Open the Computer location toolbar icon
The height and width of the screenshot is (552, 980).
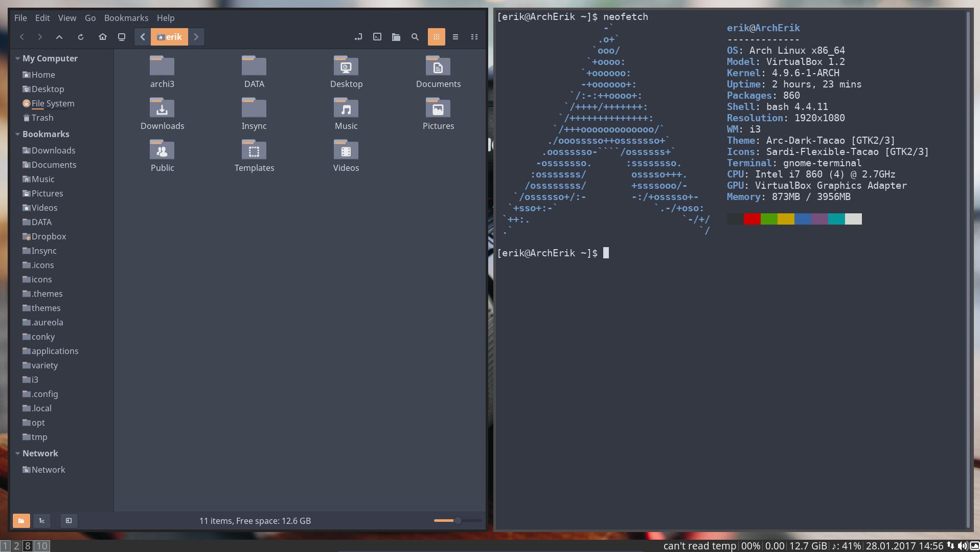[x=122, y=37]
